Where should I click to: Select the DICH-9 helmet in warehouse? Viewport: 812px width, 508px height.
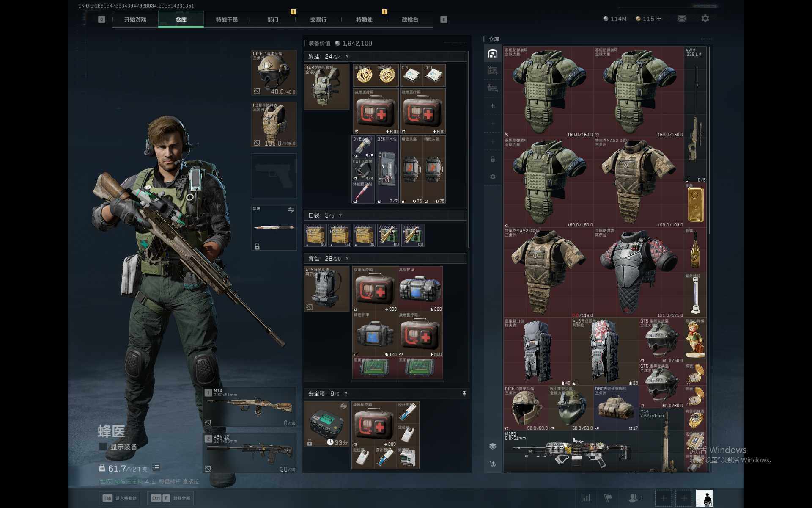click(526, 409)
